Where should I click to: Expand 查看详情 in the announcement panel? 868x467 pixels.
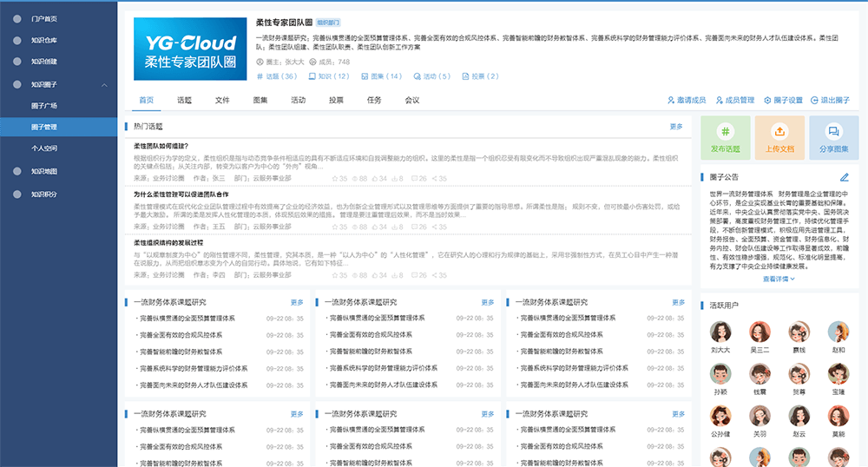point(779,280)
